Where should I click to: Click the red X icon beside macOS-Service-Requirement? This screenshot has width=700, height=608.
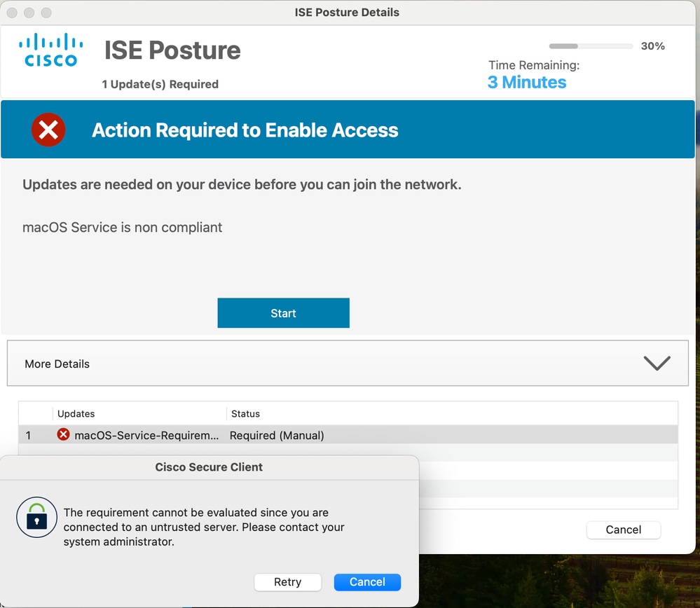pos(63,435)
